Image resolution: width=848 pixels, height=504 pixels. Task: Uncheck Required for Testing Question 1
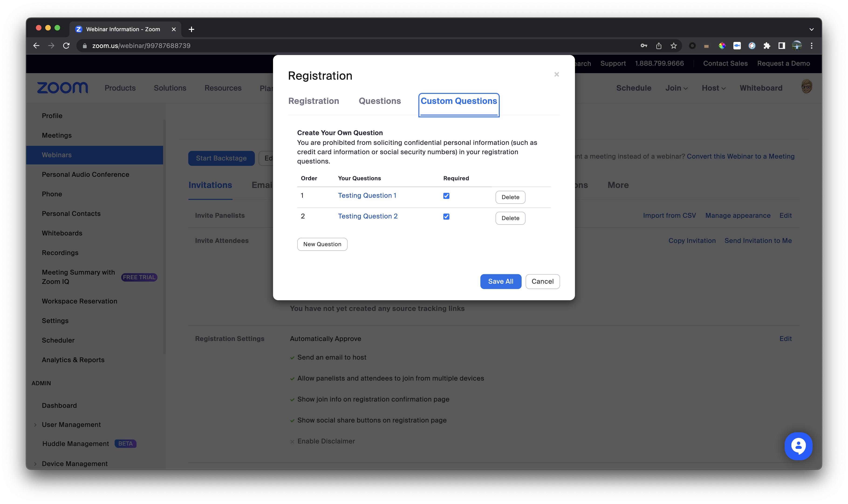446,196
